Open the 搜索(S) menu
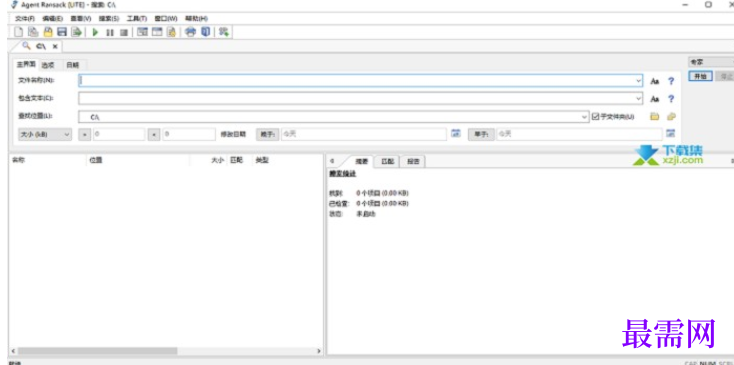This screenshot has width=734, height=365. click(x=109, y=19)
